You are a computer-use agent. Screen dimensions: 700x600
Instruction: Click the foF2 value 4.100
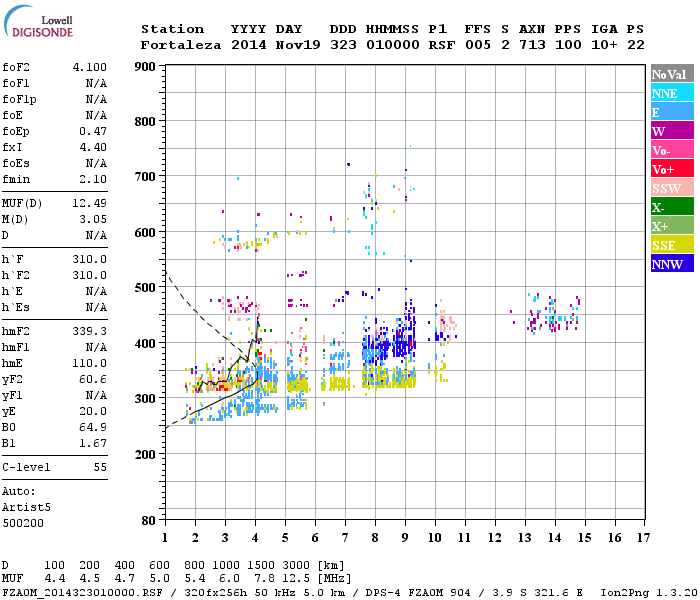coord(90,67)
